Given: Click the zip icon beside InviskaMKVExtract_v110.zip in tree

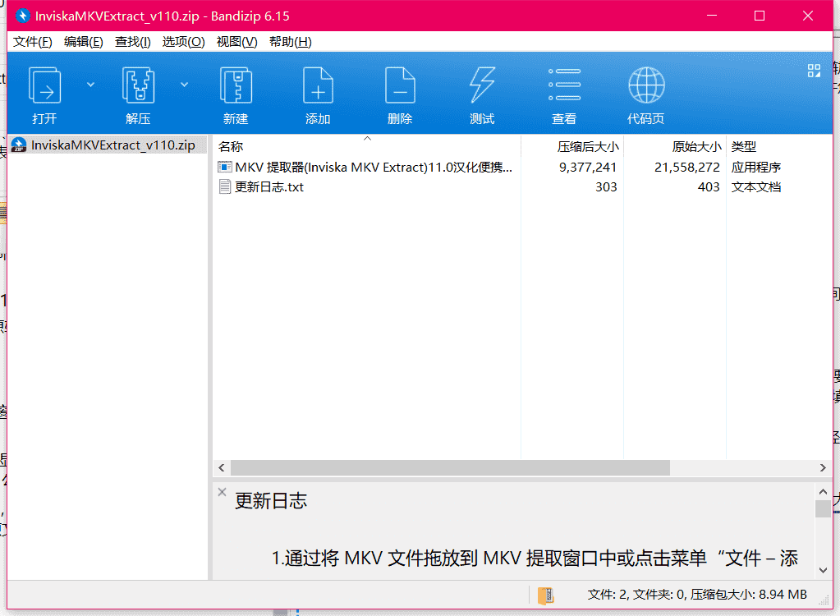Looking at the screenshot, I should 19,145.
